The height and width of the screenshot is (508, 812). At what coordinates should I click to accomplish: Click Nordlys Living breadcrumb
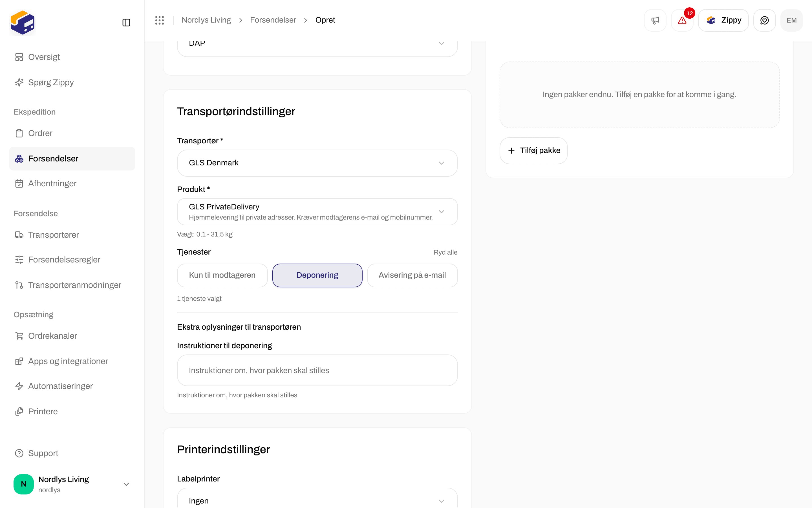pyautogui.click(x=206, y=20)
